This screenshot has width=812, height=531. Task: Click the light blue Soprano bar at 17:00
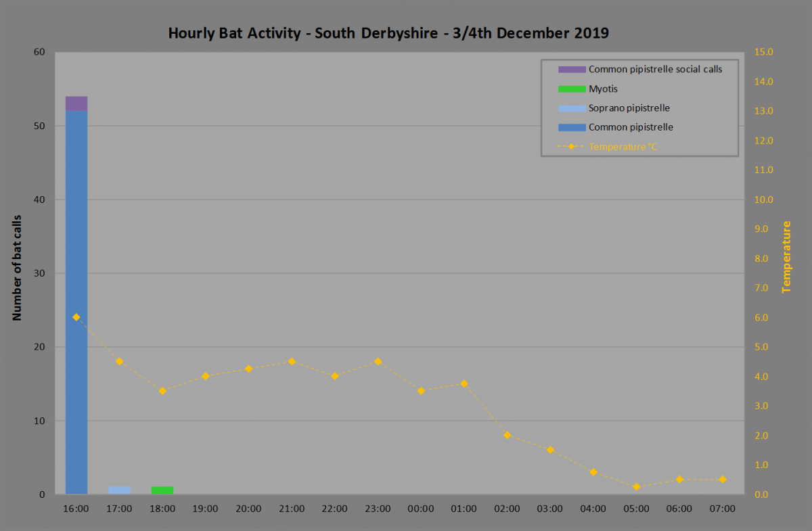[x=120, y=490]
